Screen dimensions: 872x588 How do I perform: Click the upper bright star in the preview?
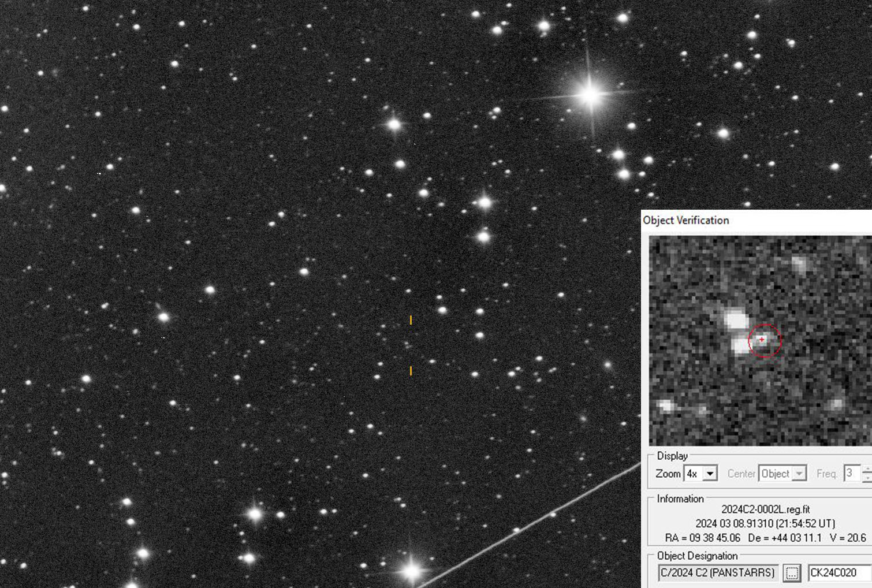coord(735,319)
